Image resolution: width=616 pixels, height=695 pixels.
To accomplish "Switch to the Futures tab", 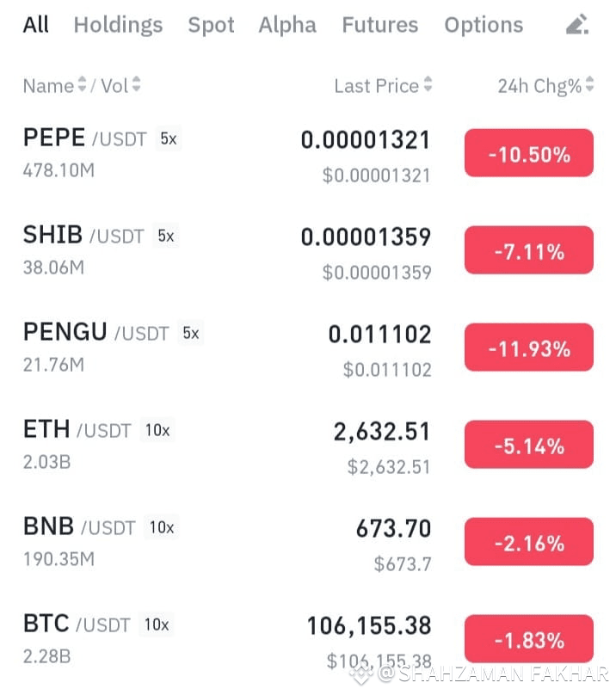I will pyautogui.click(x=380, y=25).
